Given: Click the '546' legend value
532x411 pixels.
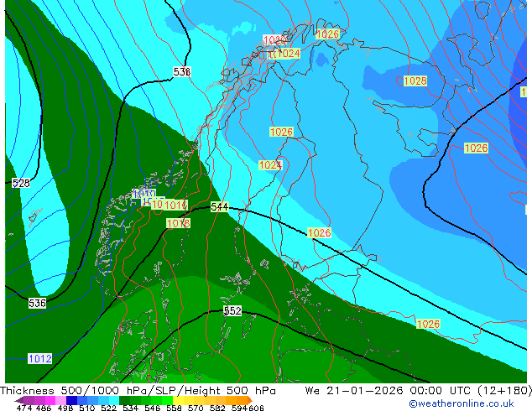Looking at the screenshot, I should coord(153,408).
